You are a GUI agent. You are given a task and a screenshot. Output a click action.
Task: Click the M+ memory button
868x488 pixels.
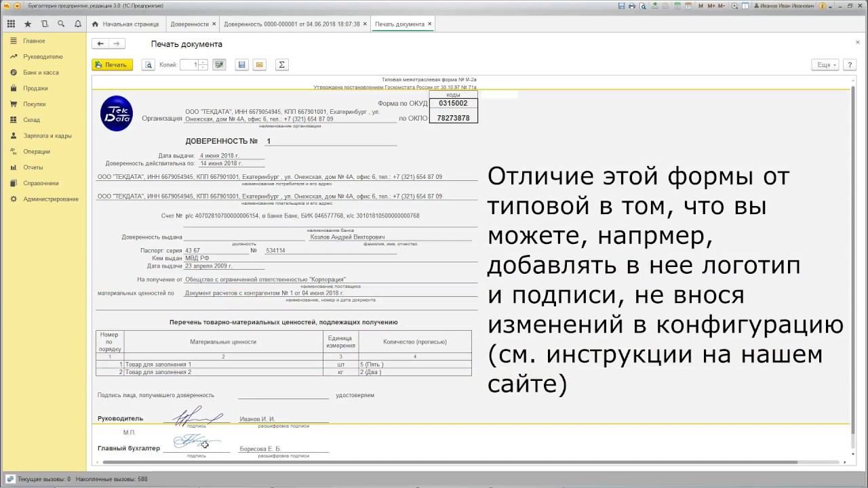pos(711,5)
